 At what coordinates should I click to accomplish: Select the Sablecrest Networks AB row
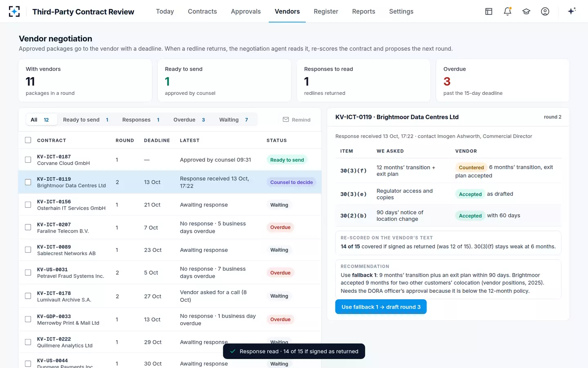(x=170, y=250)
